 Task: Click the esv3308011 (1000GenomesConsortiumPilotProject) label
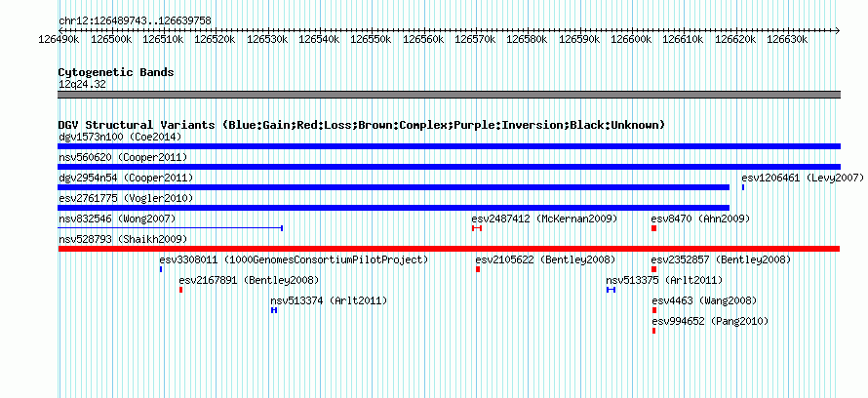pos(294,259)
